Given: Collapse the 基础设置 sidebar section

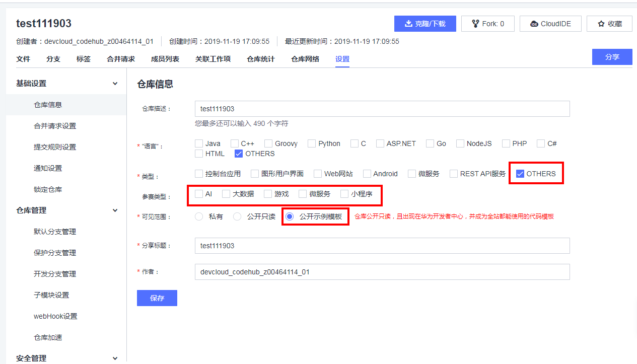Looking at the screenshot, I should [115, 84].
